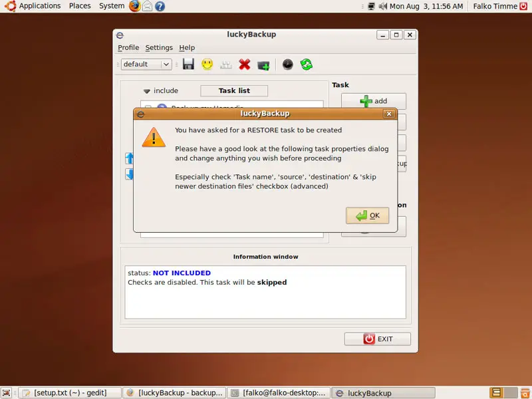This screenshot has width=532, height=399.
Task: Click the luckyBackup application taskbar button
Action: coord(384,393)
